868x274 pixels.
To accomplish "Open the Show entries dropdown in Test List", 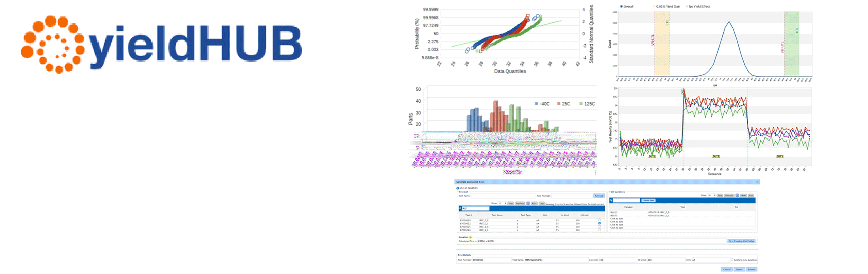I will pyautogui.click(x=502, y=203).
